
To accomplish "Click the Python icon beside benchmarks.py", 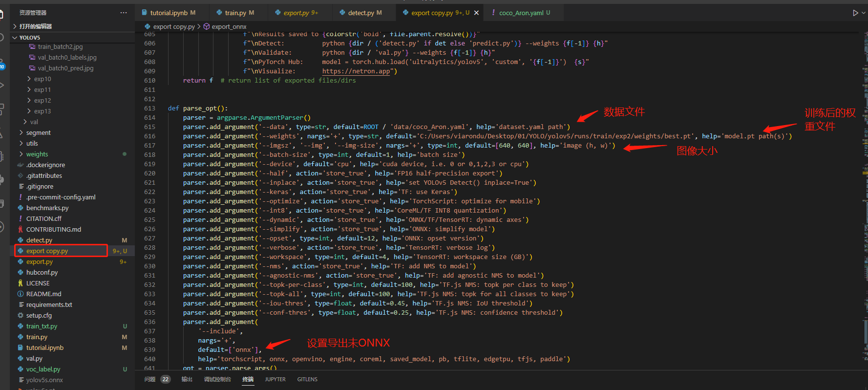I will coord(21,208).
